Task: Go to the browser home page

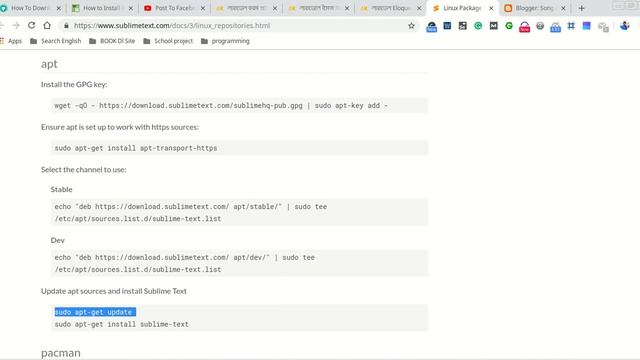Action: pos(47,25)
